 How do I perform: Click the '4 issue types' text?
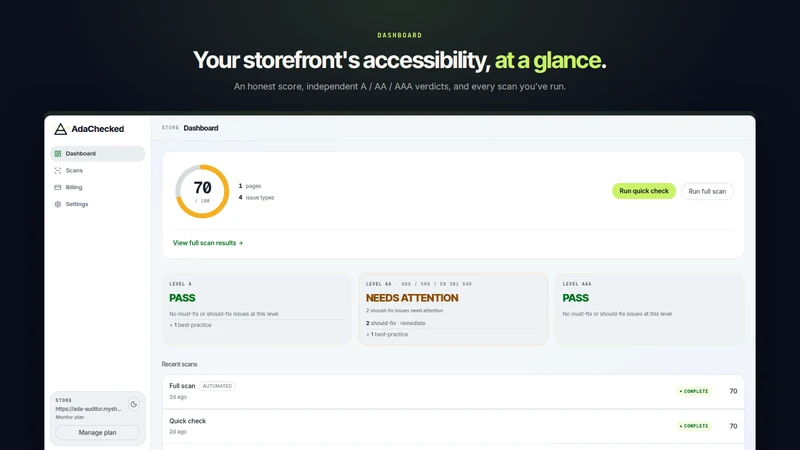tap(256, 197)
